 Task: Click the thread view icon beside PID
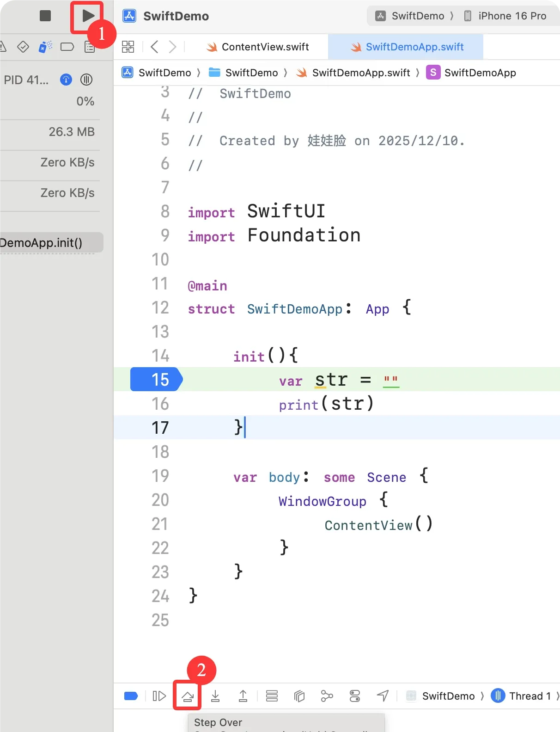point(86,80)
